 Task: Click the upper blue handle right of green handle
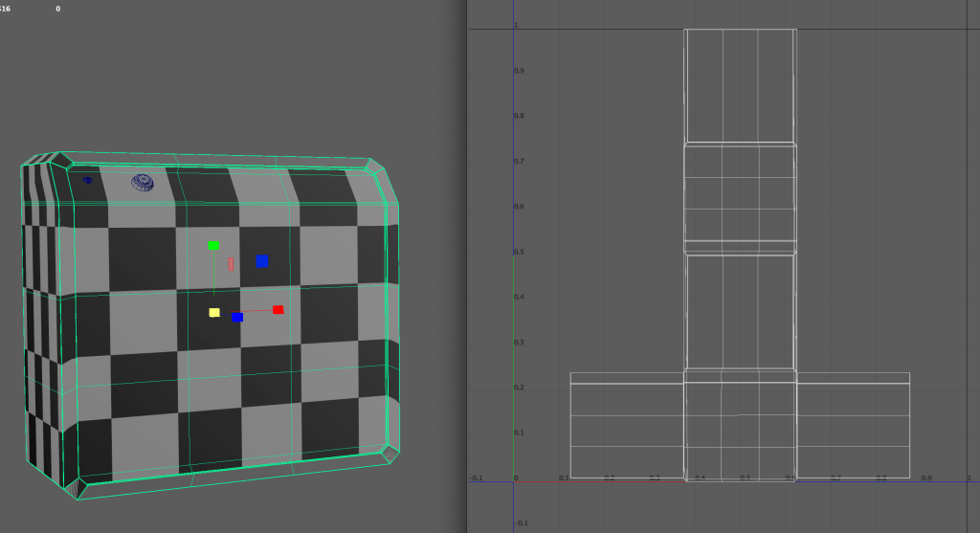[x=261, y=261]
